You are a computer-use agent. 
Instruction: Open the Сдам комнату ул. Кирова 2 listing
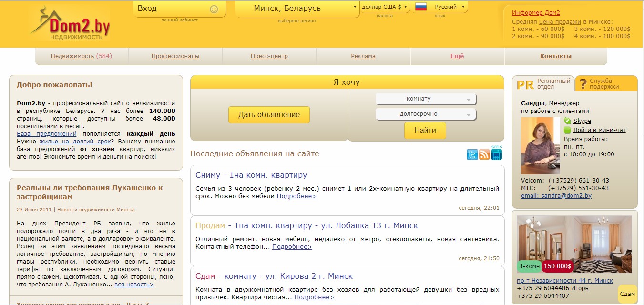274,276
